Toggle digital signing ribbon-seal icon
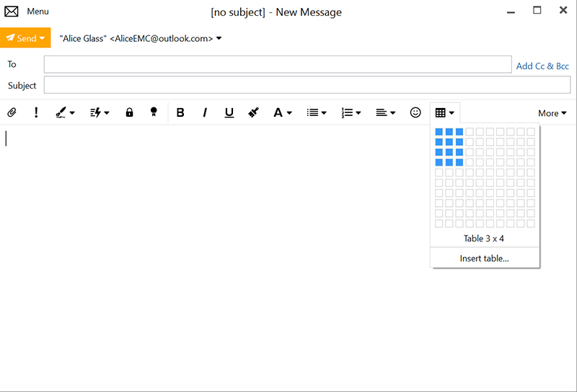This screenshot has height=392, width=577. [x=154, y=112]
